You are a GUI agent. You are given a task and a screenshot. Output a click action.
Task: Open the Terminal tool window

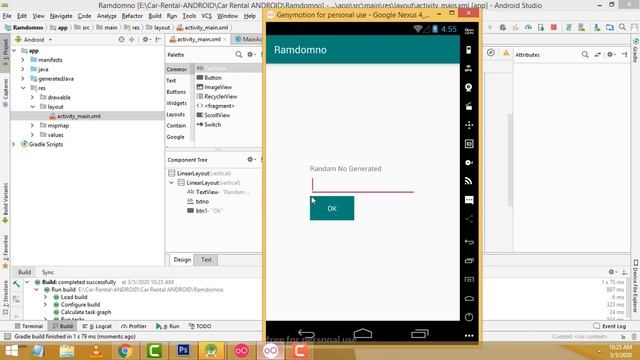click(29, 326)
